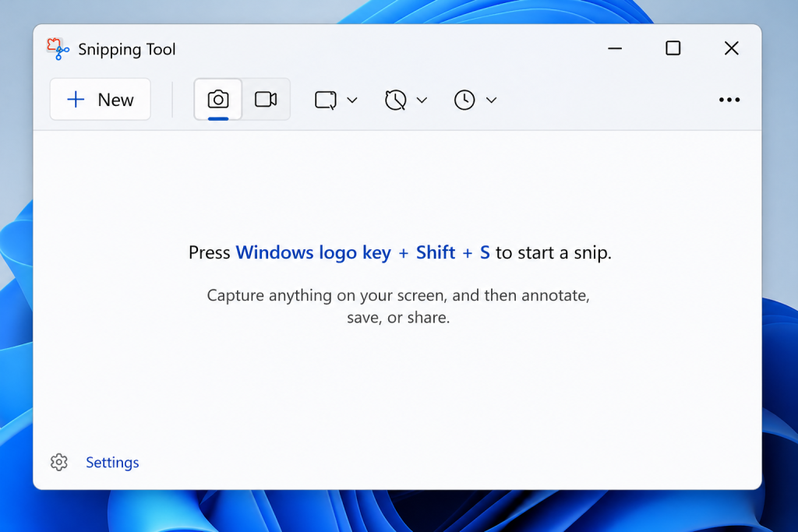The width and height of the screenshot is (798, 532).
Task: Open the See more ellipsis menu
Action: pos(729,100)
